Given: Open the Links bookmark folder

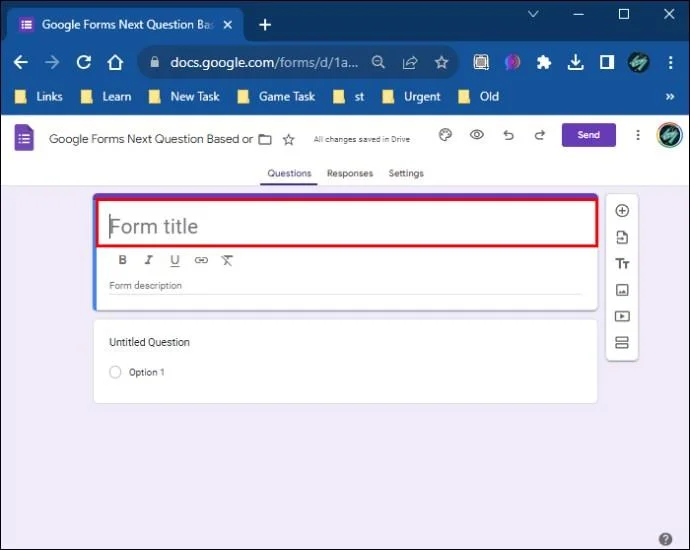Looking at the screenshot, I should click(39, 96).
